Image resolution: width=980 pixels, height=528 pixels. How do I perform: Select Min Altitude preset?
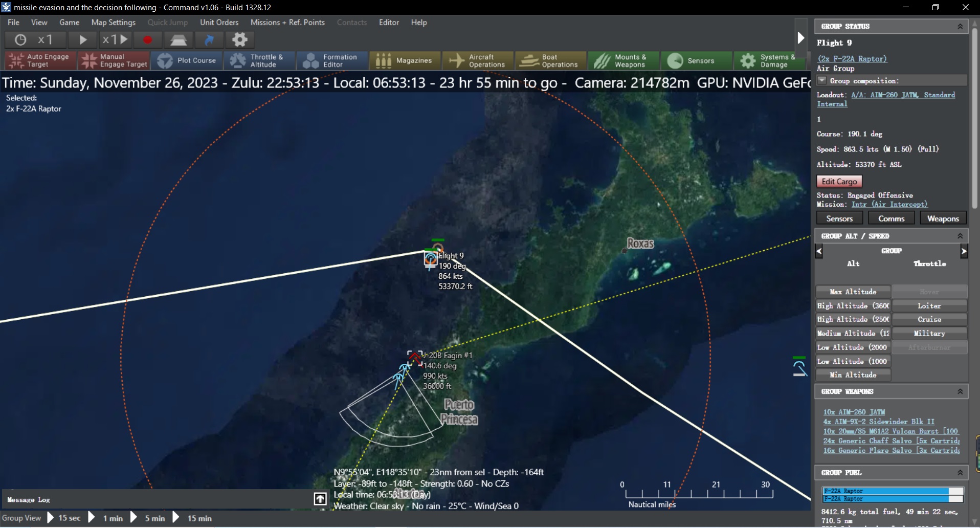(x=853, y=375)
